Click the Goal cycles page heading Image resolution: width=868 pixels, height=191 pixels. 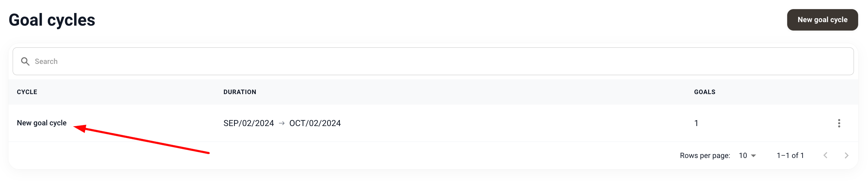52,20
